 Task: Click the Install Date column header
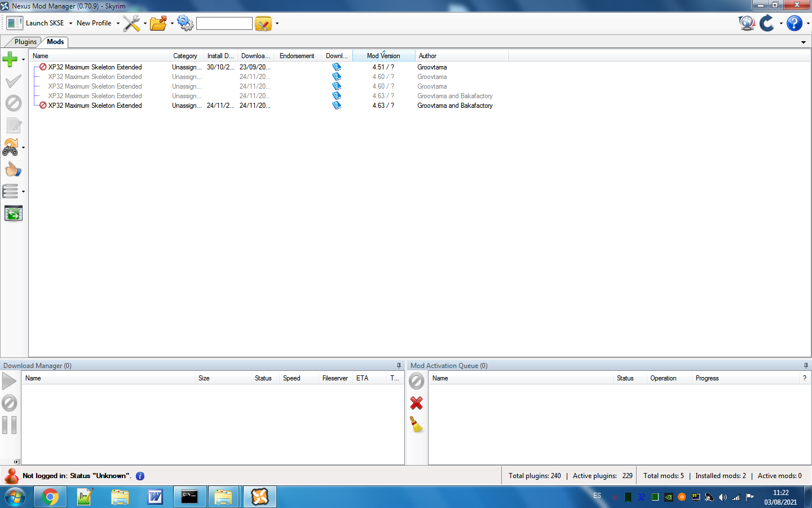point(220,56)
